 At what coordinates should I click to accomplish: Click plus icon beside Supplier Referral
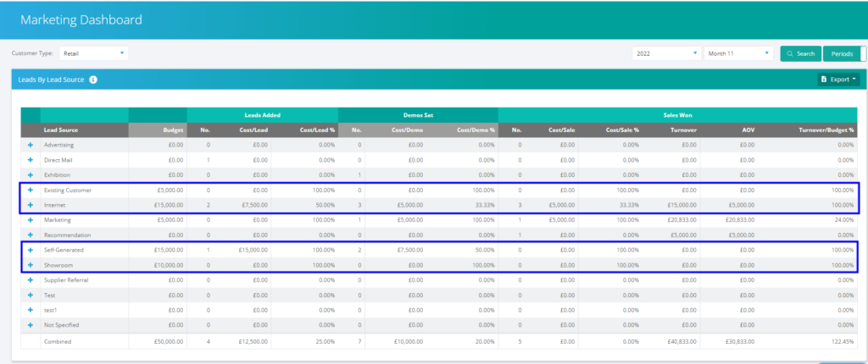click(x=30, y=280)
